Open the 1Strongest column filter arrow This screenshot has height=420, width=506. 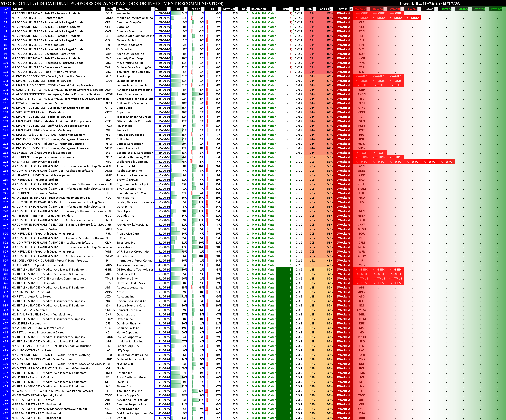pyautogui.click(x=504, y=9)
